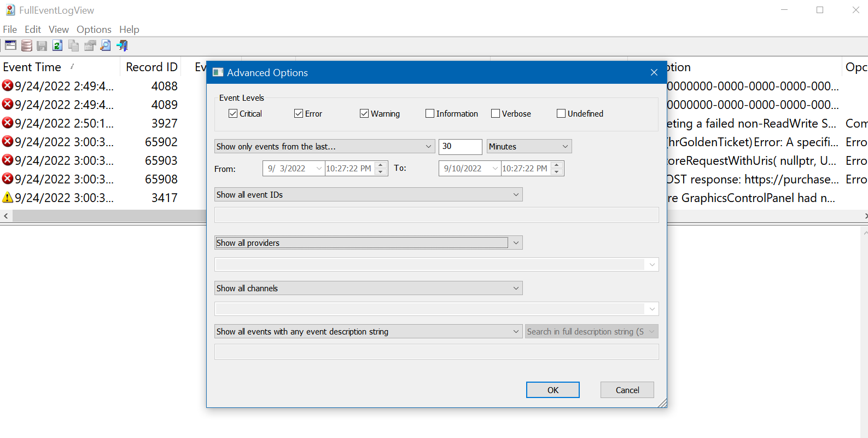
Task: Open the Minutes time unit dropdown
Action: pyautogui.click(x=529, y=146)
